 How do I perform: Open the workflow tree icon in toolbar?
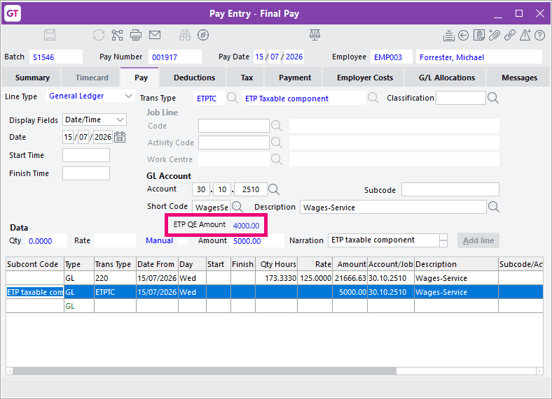click(x=117, y=35)
